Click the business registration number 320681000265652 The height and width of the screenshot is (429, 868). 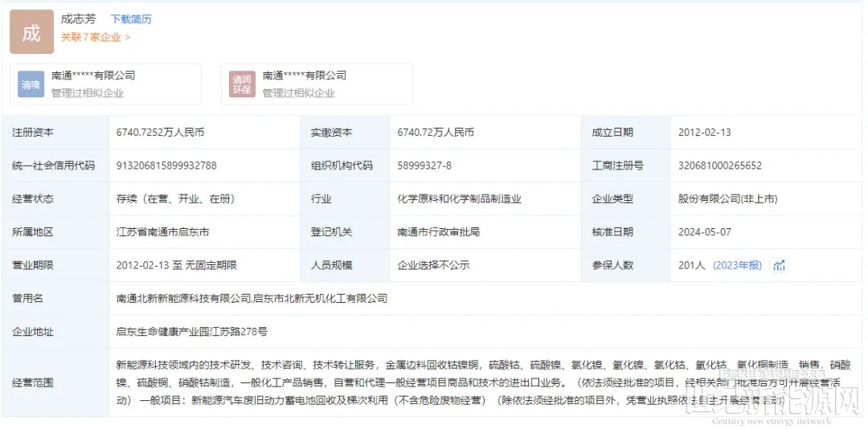pos(720,165)
